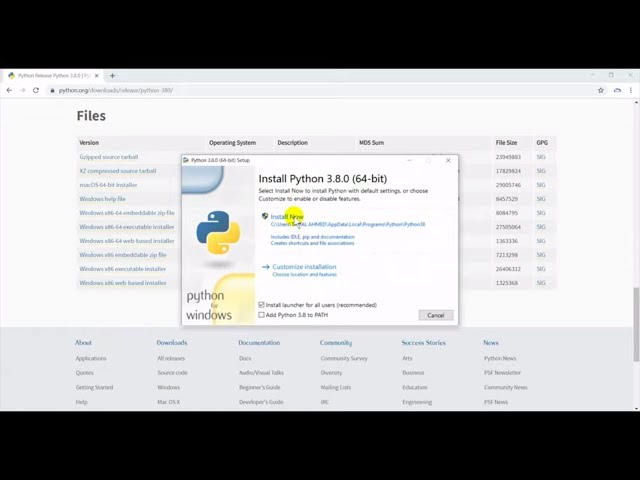Toggle Install launcher for all users checkbox
The height and width of the screenshot is (480, 640).
[261, 305]
